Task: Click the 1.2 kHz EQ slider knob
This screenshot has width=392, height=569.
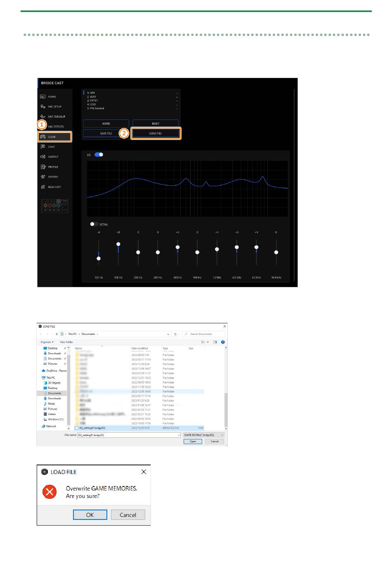Action: tap(217, 249)
